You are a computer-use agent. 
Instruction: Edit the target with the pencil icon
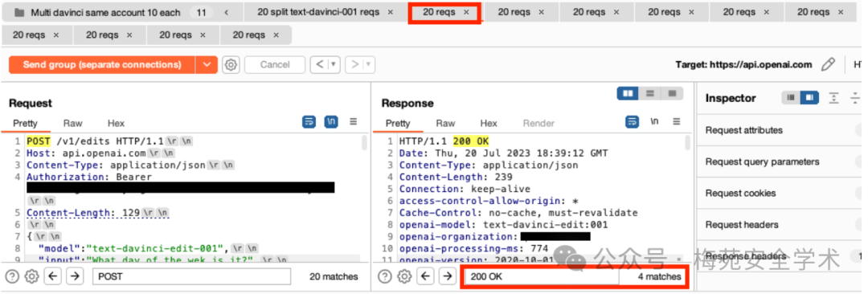[828, 65]
